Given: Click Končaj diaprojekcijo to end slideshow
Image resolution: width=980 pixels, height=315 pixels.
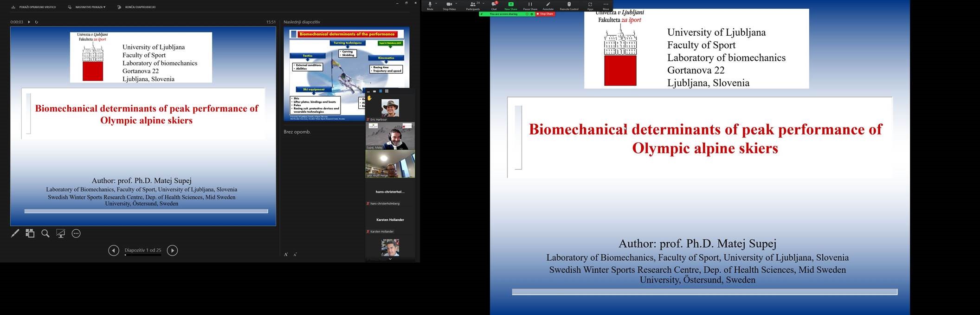Looking at the screenshot, I should coord(136,7).
